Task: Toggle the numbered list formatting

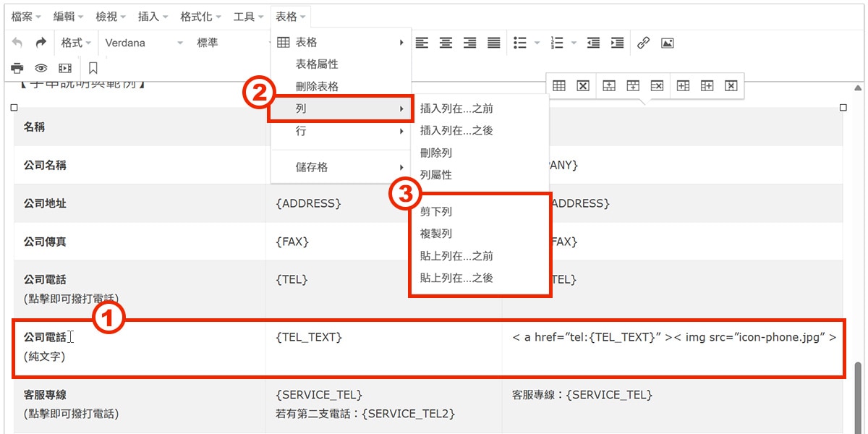Action: coord(558,42)
